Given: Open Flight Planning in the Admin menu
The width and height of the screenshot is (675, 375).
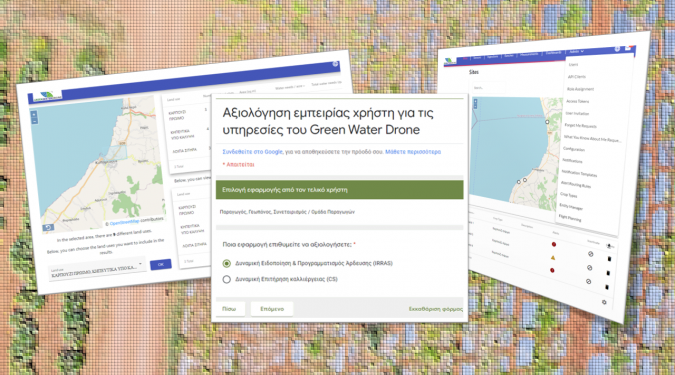Looking at the screenshot, I should pyautogui.click(x=570, y=218).
